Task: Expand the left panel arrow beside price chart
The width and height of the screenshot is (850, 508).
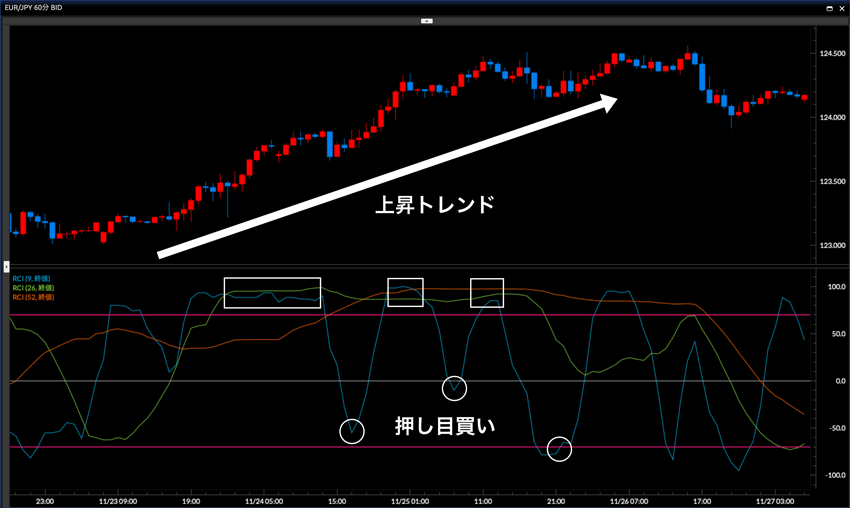Action: [x=5, y=232]
